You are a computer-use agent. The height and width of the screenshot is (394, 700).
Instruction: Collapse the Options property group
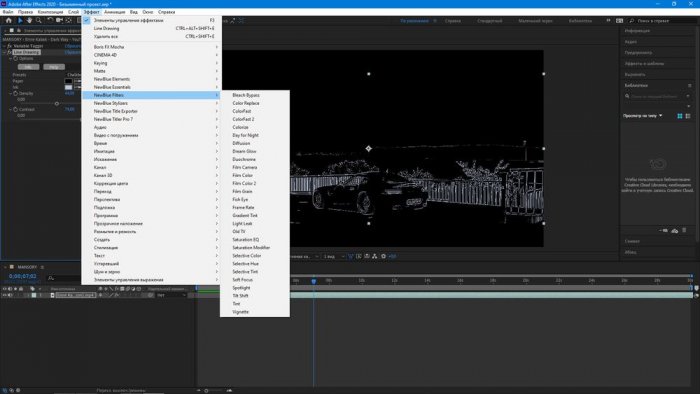click(x=11, y=58)
